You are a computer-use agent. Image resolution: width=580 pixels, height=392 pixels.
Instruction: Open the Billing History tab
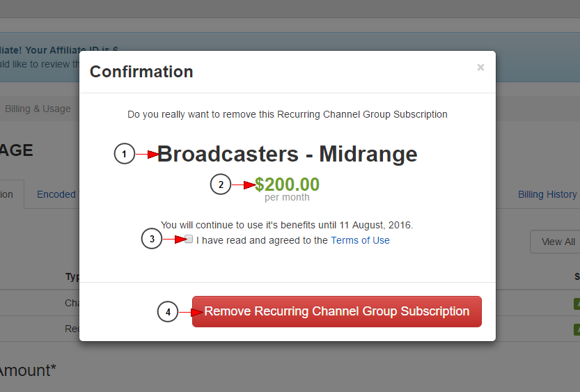tap(547, 194)
